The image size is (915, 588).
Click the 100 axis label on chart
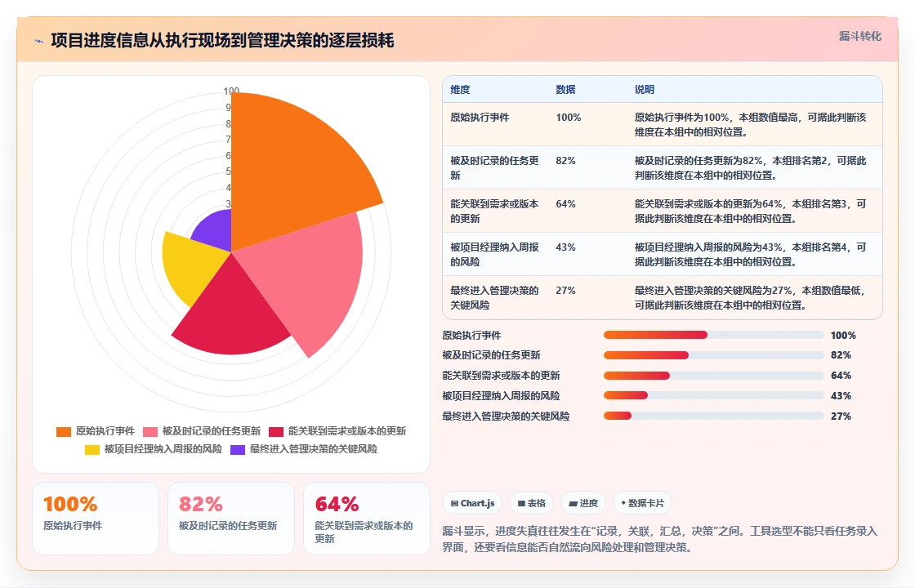[x=231, y=91]
